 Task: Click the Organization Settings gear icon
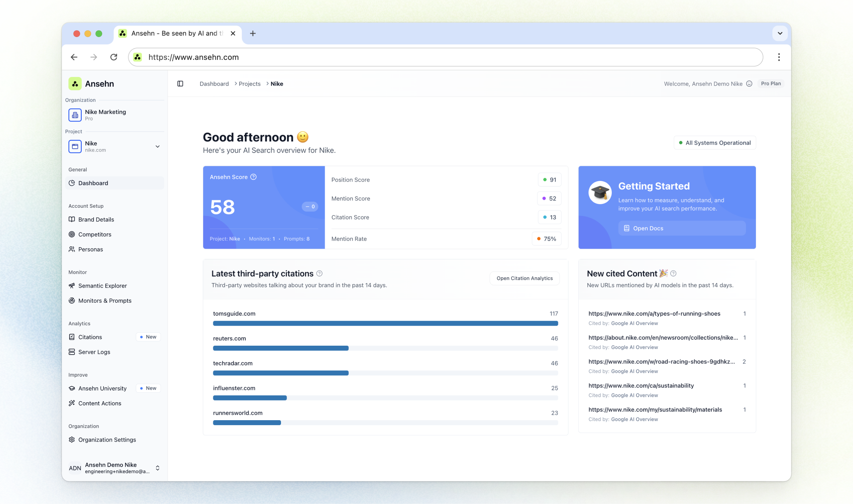tap(72, 440)
